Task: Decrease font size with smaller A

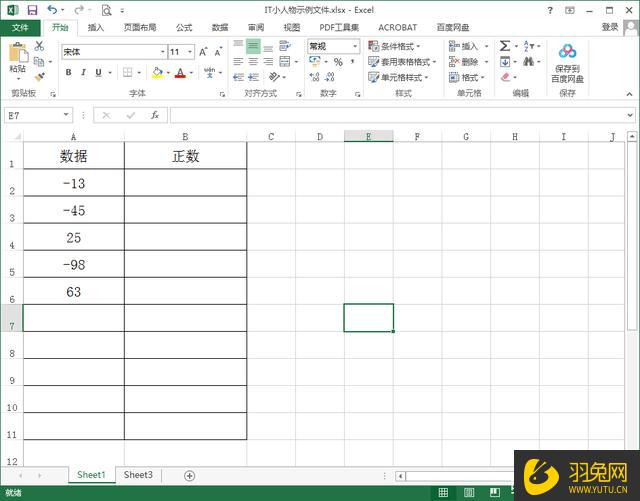Action: [x=218, y=52]
